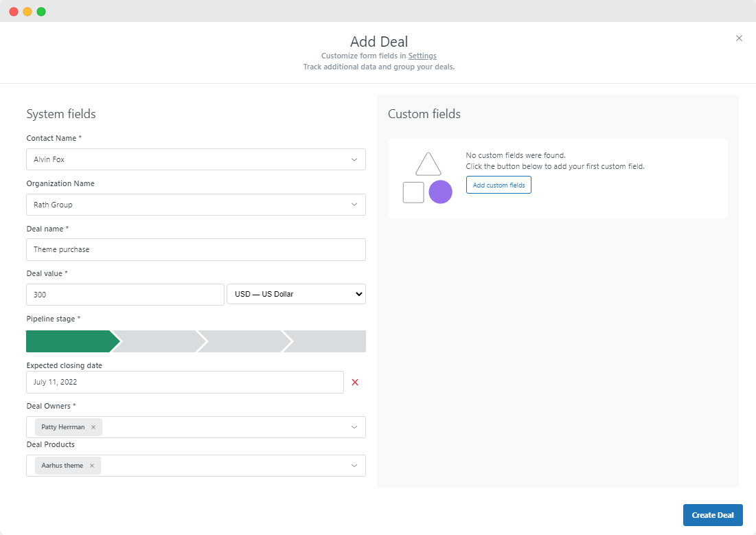Screen dimensions: 756x535
Task: Click the Add custom fields button
Action: click(x=499, y=185)
